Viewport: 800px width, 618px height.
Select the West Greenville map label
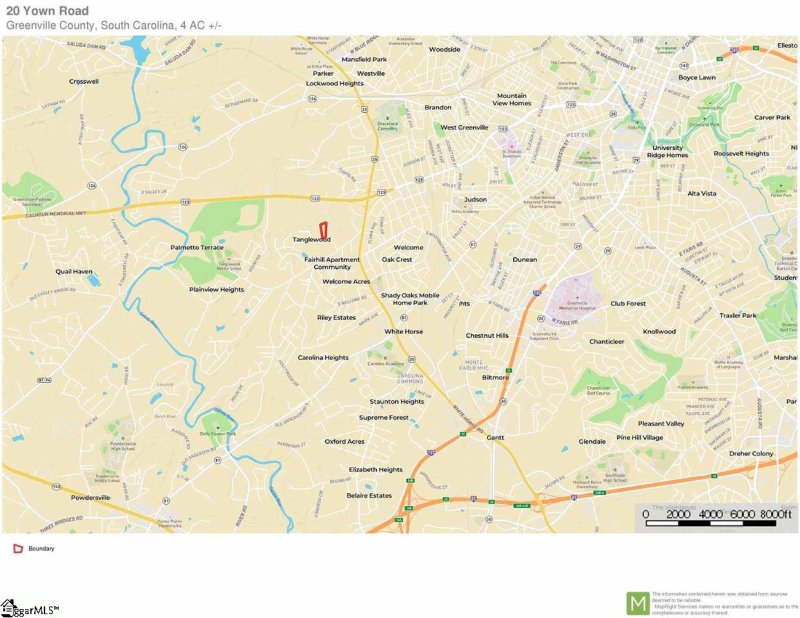(x=464, y=128)
